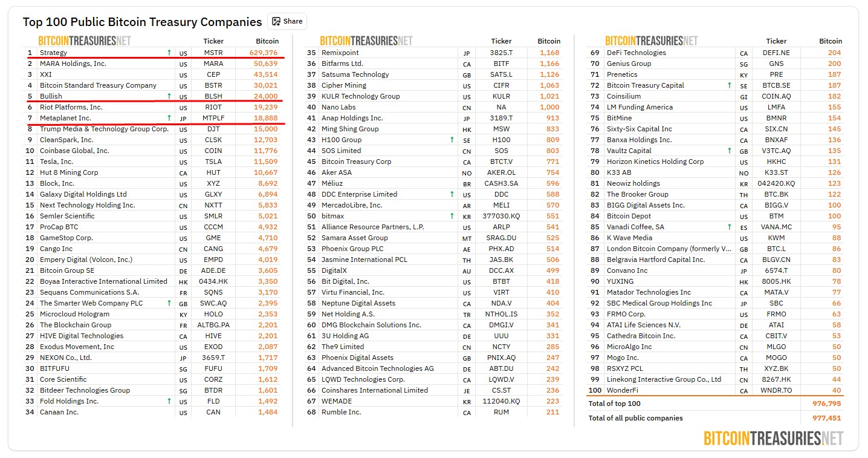The width and height of the screenshot is (868, 458).
Task: Select the Cipher Mining company name
Action: click(x=344, y=85)
